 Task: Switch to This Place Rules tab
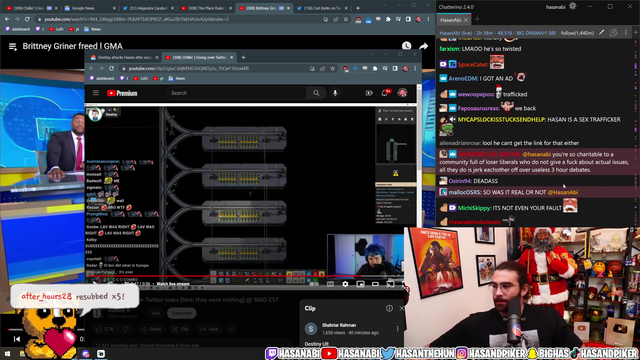pos(207,8)
